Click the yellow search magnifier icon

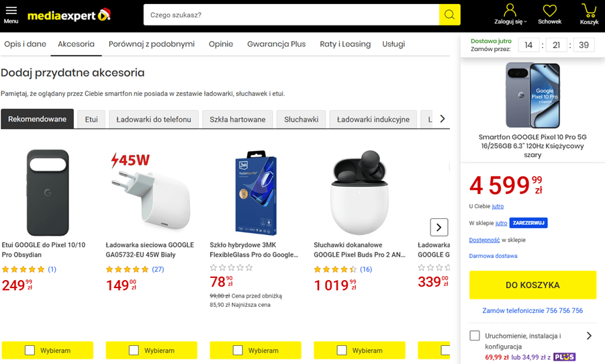[x=449, y=15]
